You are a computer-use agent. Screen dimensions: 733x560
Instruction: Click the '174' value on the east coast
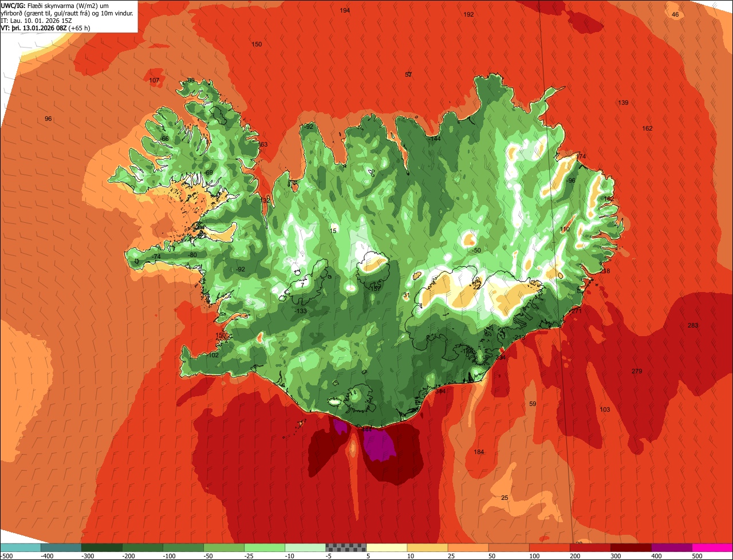point(581,157)
